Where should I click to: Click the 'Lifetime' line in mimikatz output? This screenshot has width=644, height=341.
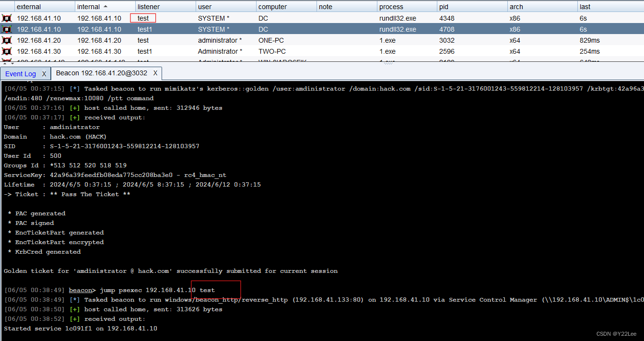(132, 185)
